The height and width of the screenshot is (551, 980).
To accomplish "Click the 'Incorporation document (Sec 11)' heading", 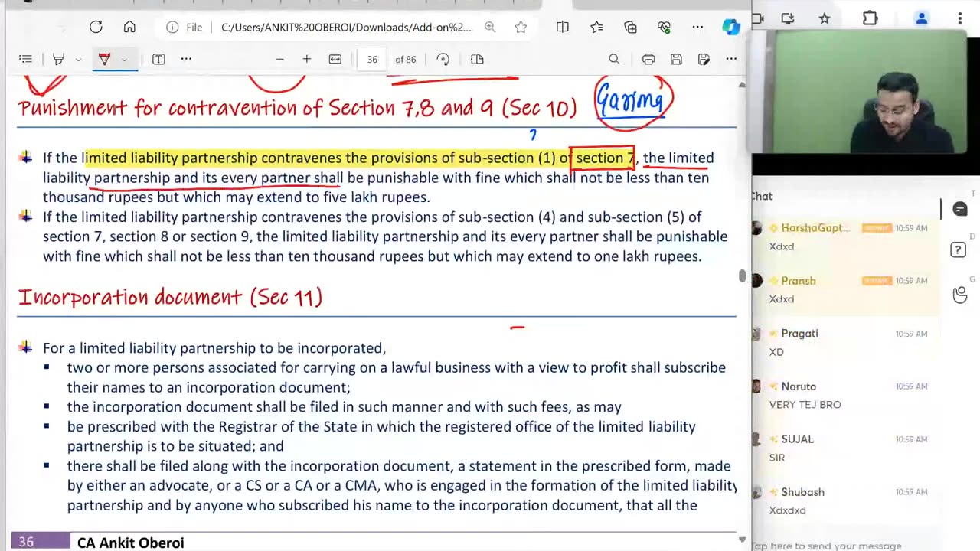I will point(170,297).
